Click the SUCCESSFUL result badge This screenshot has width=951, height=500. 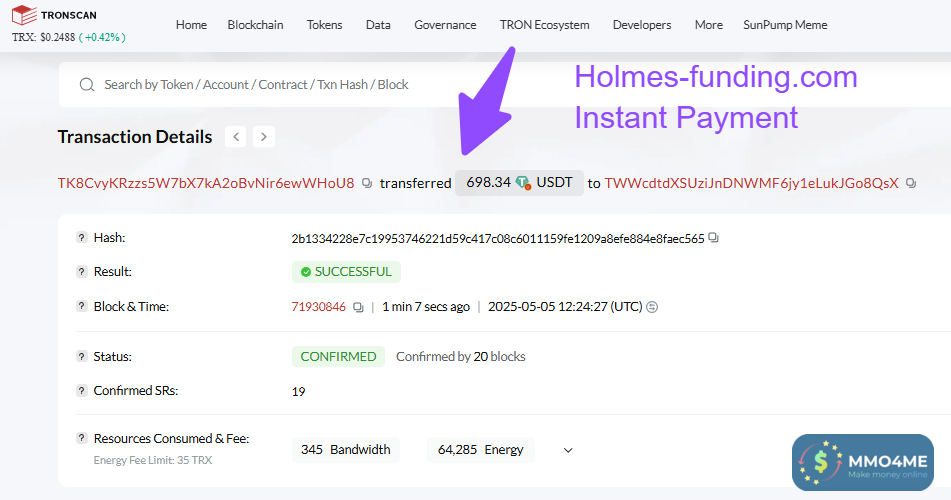click(x=346, y=272)
